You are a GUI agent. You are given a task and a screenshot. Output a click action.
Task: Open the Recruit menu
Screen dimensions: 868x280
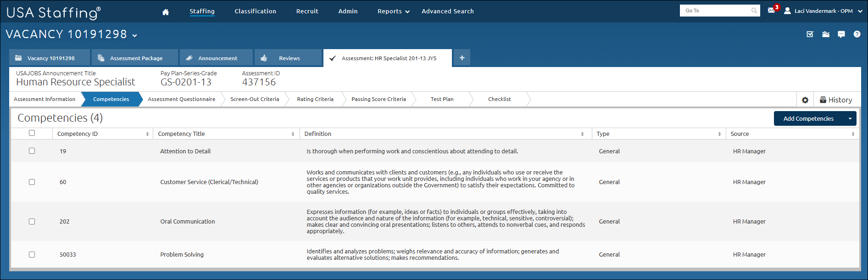(307, 11)
